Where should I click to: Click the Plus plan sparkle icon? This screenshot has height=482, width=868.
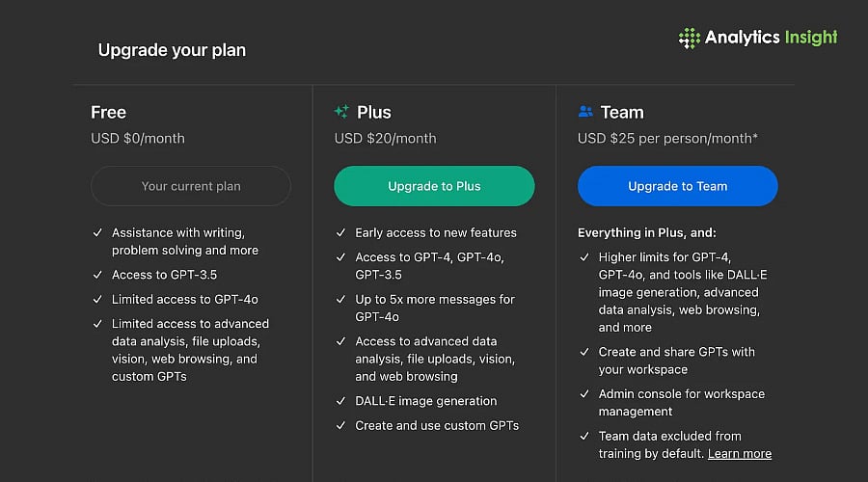(x=341, y=112)
